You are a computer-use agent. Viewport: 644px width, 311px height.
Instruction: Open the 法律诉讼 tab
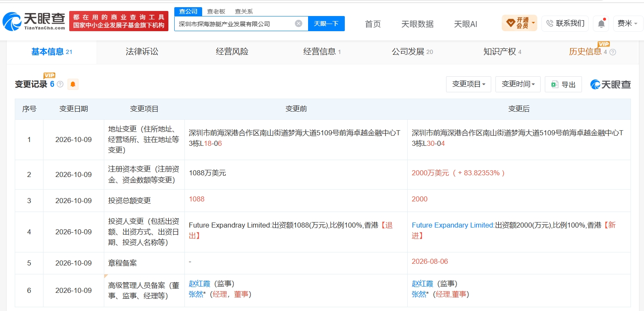tap(142, 52)
